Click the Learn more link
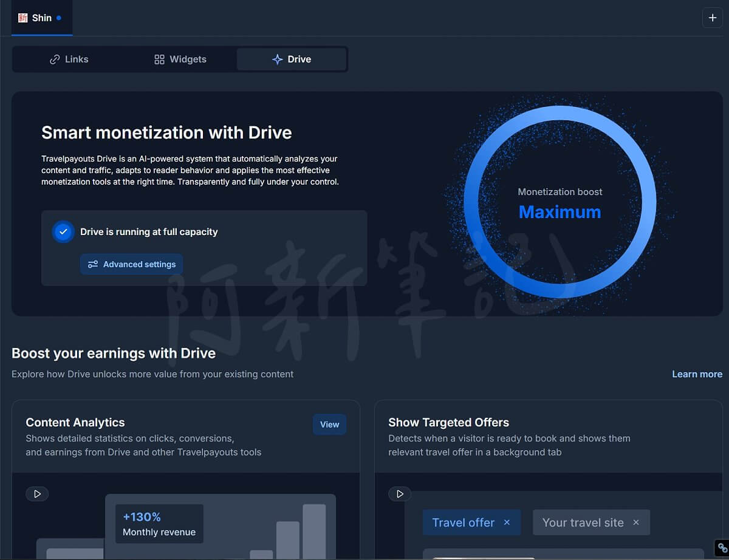Image resolution: width=729 pixels, height=560 pixels. 697,374
